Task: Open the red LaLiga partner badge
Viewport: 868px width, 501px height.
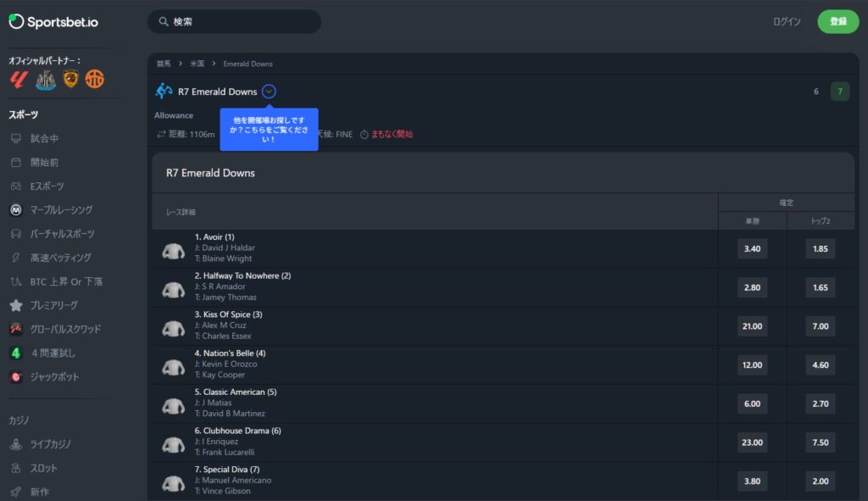Action: (19, 79)
